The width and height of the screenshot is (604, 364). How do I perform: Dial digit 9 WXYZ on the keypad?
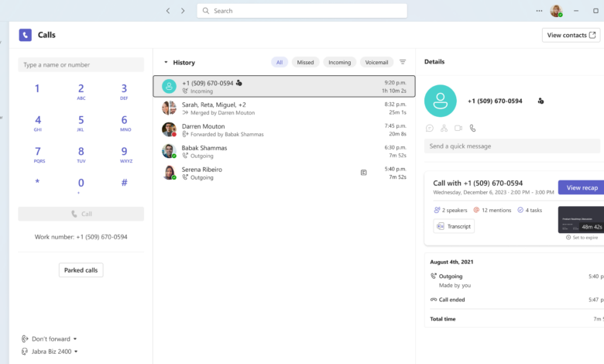tap(125, 154)
